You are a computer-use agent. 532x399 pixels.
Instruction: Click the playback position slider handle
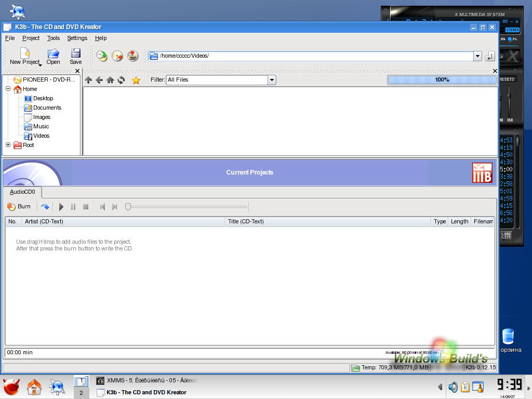[x=128, y=207]
